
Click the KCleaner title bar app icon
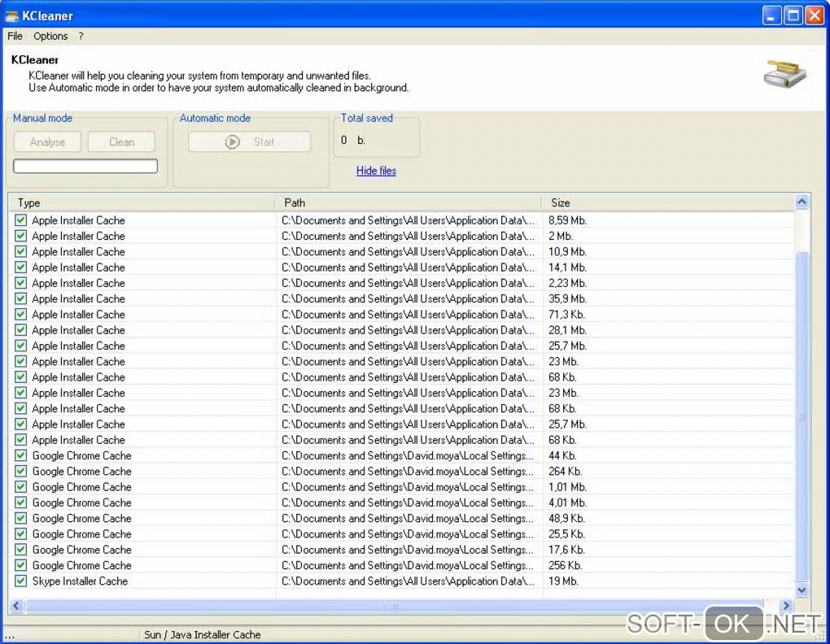coord(11,16)
